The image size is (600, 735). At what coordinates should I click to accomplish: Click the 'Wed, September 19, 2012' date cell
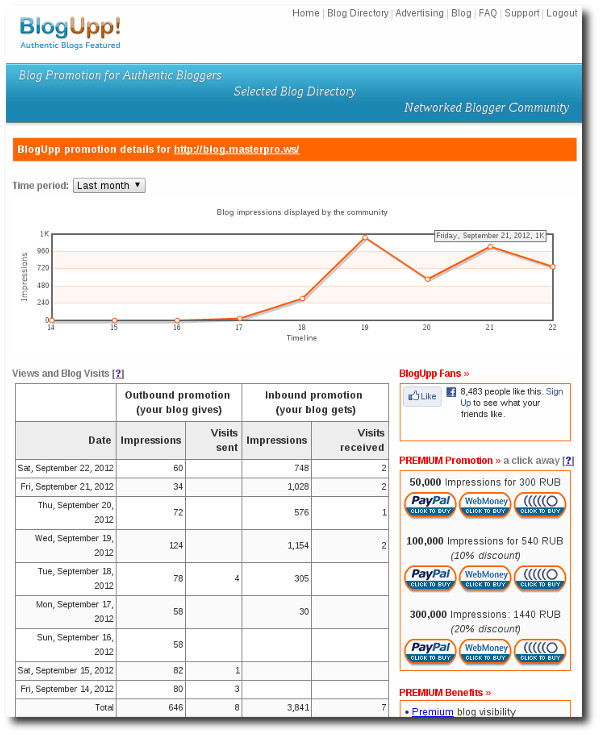tap(66, 546)
